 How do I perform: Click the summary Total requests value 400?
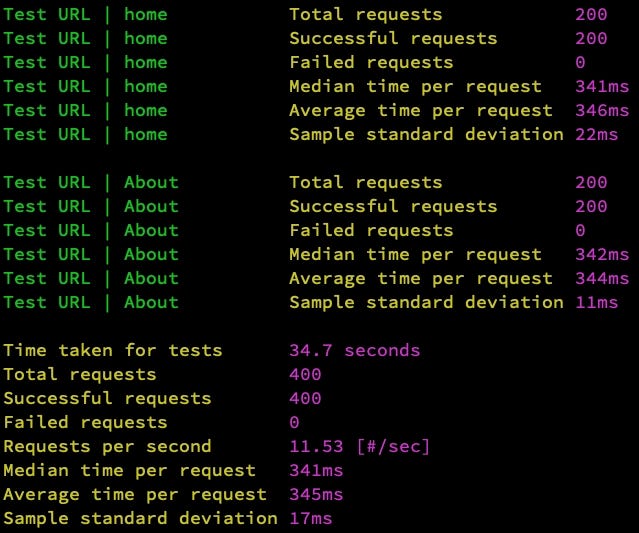coord(305,374)
